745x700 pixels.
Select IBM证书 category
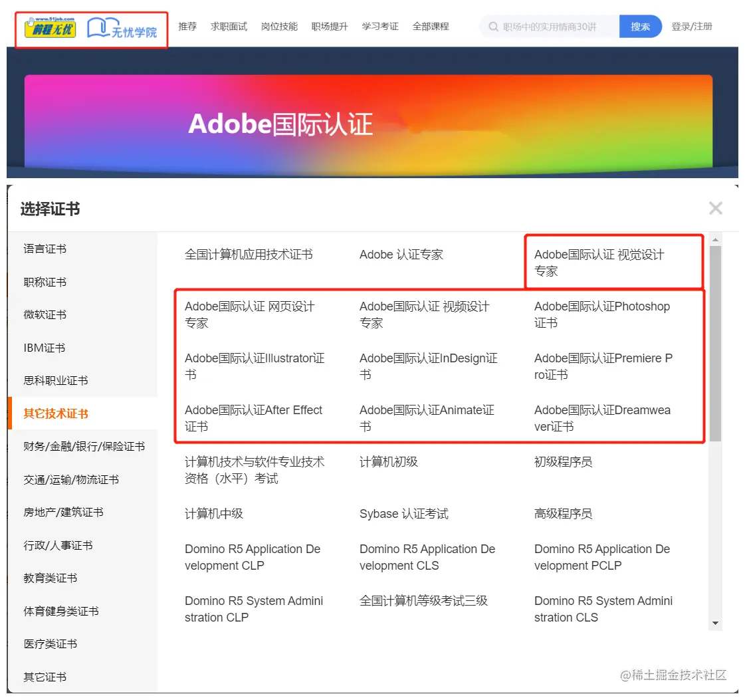(45, 348)
